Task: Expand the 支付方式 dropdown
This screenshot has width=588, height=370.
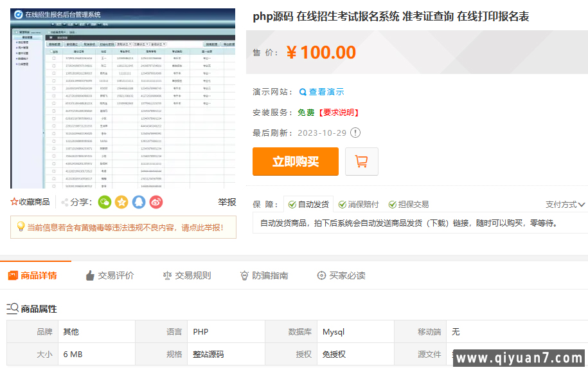Action: (565, 205)
